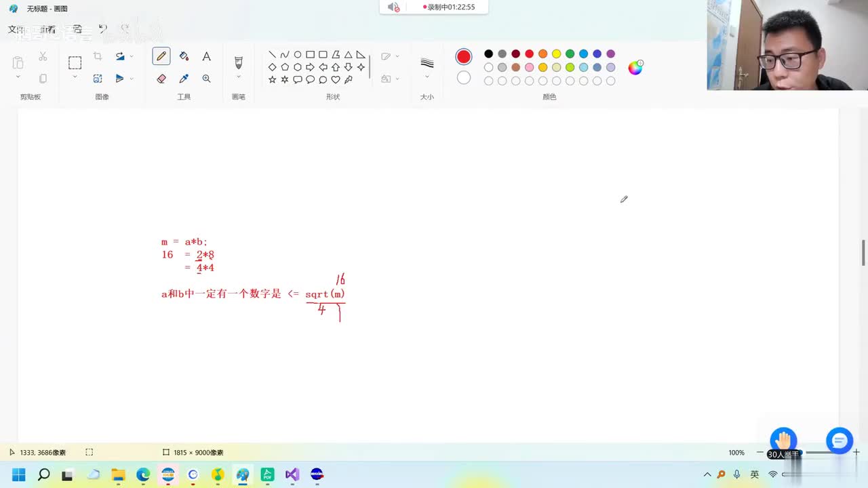Open the 文件 menu

[x=16, y=29]
